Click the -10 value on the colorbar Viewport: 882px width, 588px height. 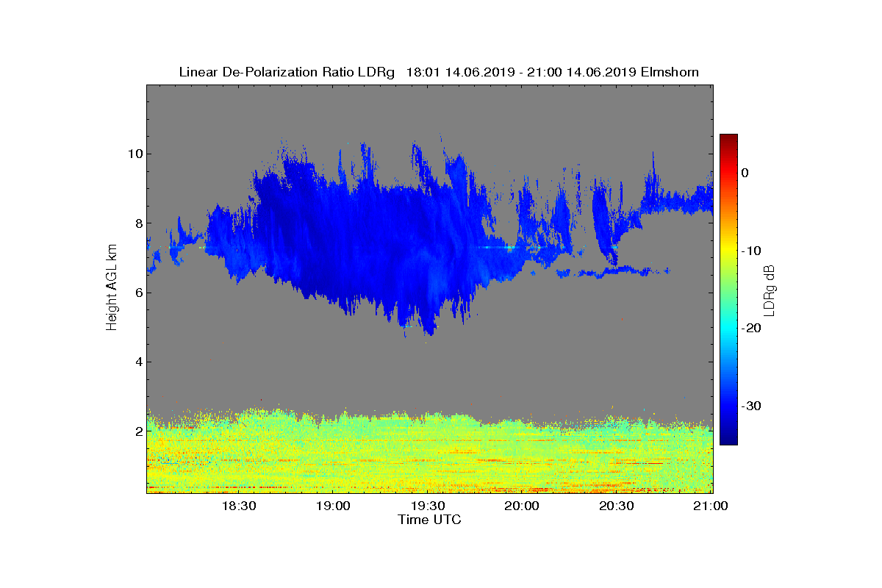750,251
